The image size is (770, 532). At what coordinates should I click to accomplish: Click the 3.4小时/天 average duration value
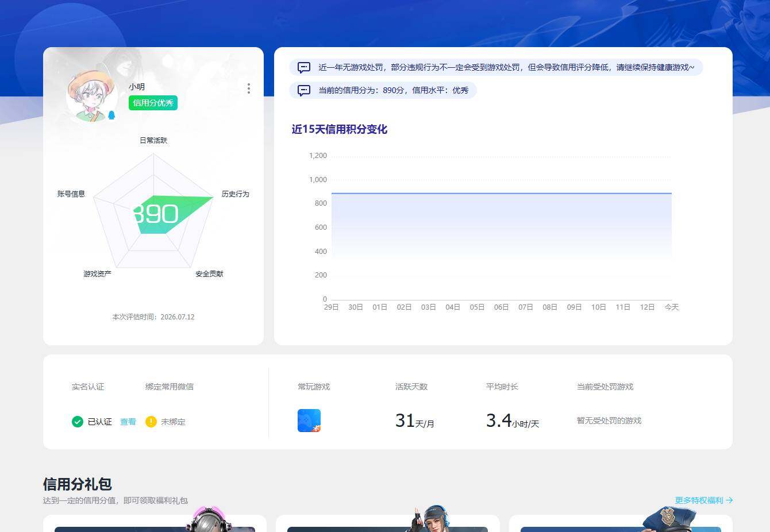coord(513,421)
